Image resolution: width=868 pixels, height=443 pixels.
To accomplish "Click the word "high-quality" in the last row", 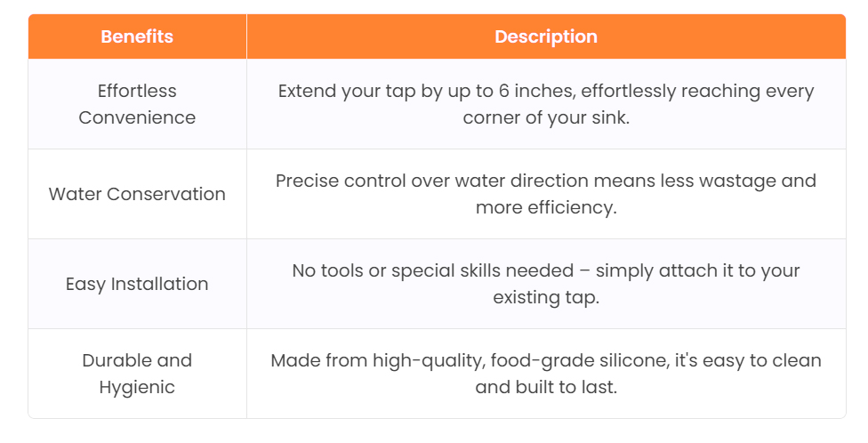I will pyautogui.click(x=421, y=360).
